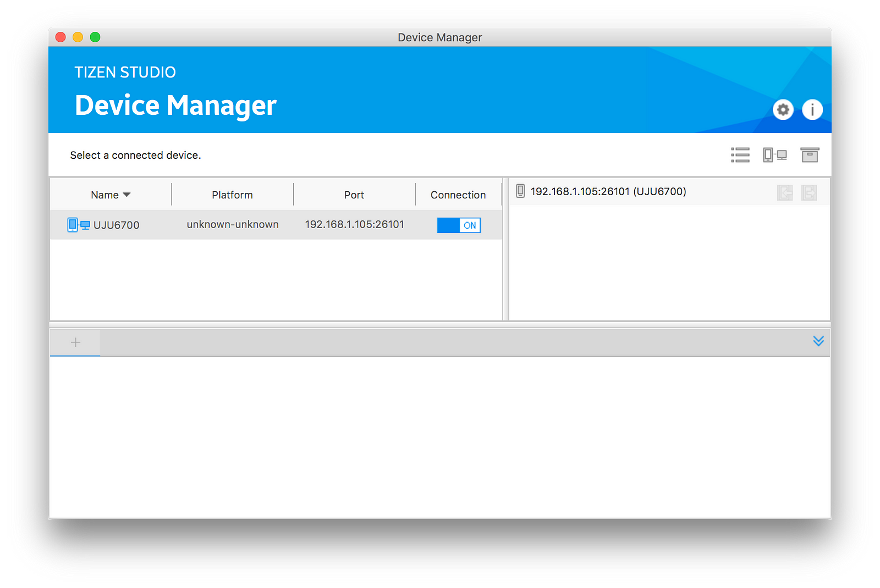Close the Device Manager window
The height and width of the screenshot is (588, 880).
61,37
